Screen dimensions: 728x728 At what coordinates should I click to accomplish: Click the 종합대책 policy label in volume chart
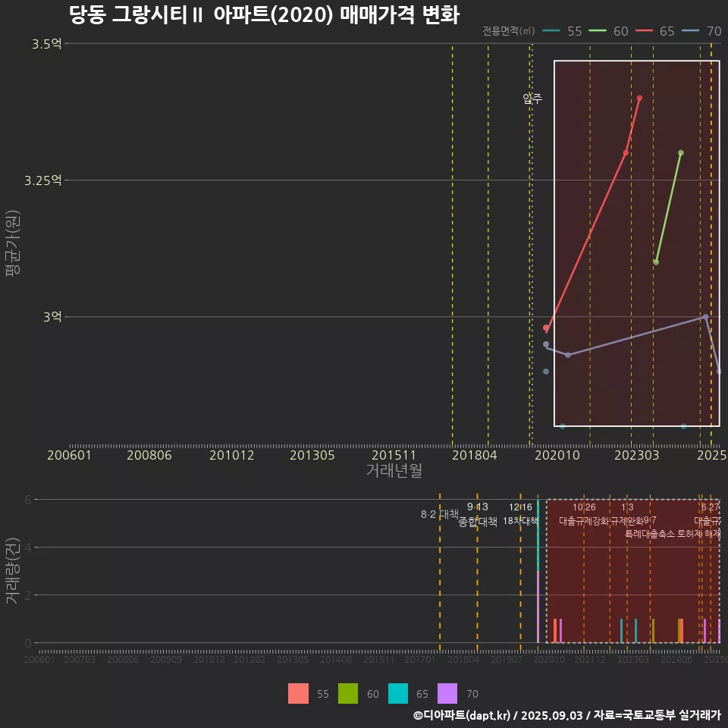[x=478, y=521]
